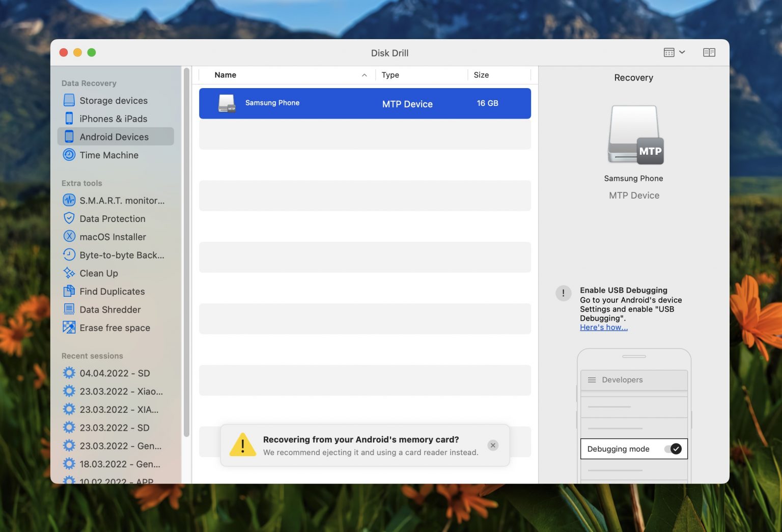Open the Storage devices section
This screenshot has width=782, height=532.
tap(113, 100)
